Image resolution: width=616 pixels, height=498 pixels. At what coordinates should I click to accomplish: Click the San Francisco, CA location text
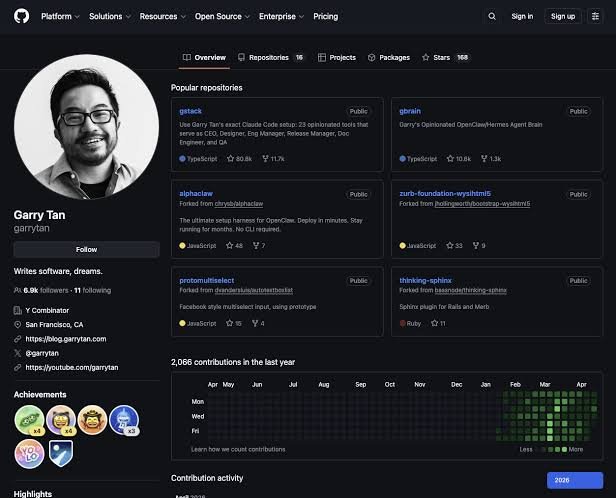[54, 324]
